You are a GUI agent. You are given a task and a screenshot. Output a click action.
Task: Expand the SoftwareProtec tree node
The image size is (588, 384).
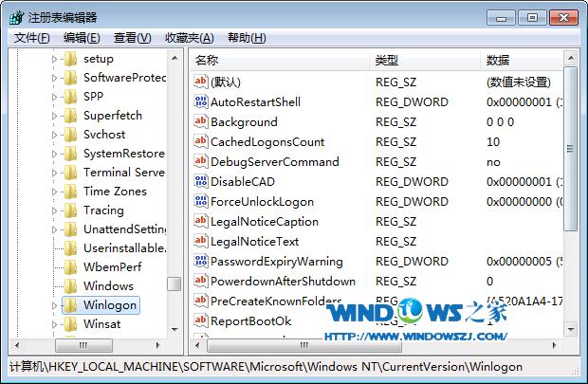54,78
